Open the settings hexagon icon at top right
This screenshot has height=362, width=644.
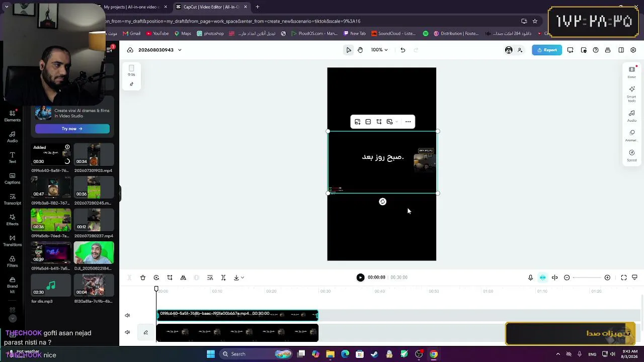point(633,50)
